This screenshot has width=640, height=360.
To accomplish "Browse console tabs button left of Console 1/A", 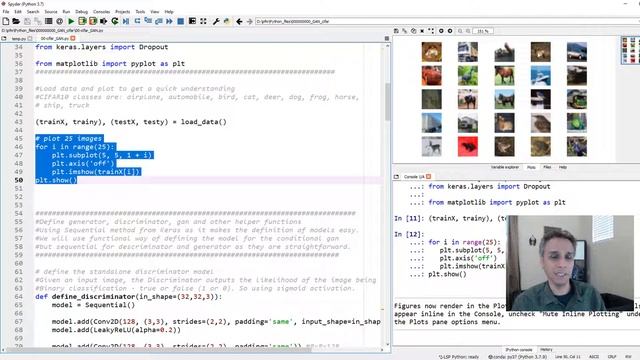I will pos(396,177).
